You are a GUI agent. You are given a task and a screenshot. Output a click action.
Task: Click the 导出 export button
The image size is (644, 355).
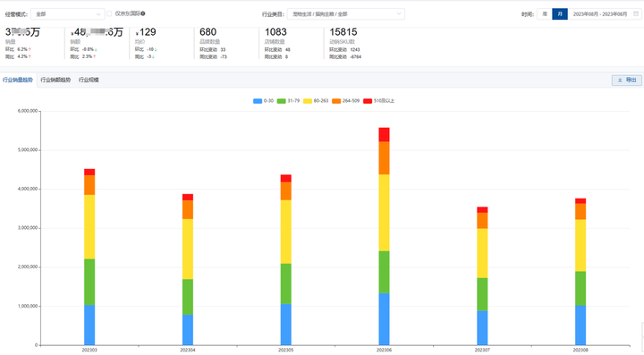627,80
